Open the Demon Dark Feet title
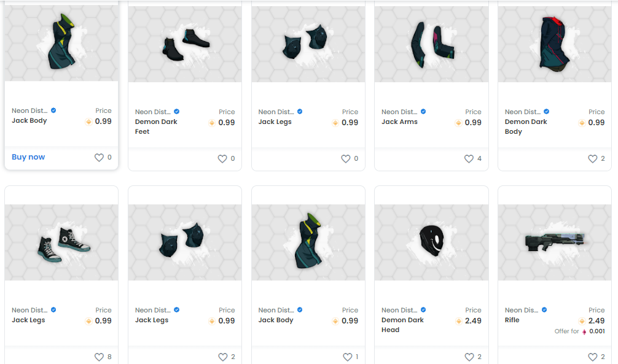Viewport: 618px width, 364px height. (x=156, y=126)
